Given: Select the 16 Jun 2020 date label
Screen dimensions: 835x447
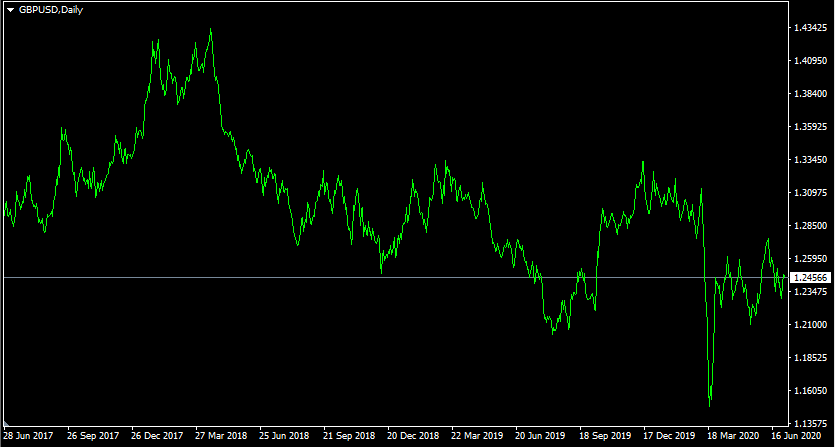Looking at the screenshot, I should (x=797, y=436).
